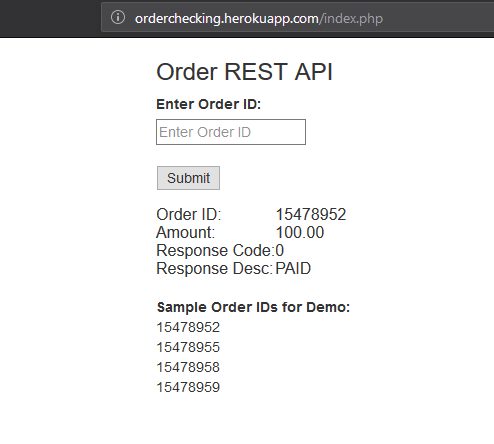Viewport: 494px width, 444px height.
Task: Click the Response Desc value PAID
Action: [293, 268]
